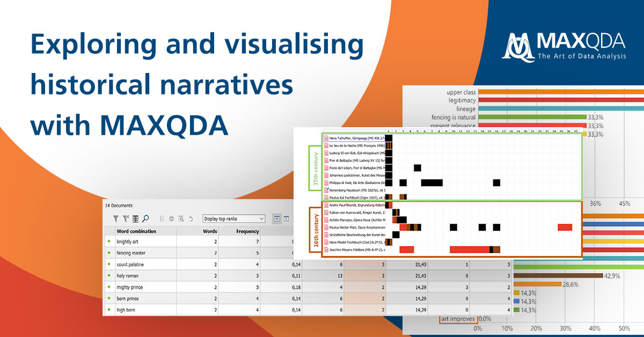Viewport: 644px width, 337px height.
Task: Toggle the highlighted table view button
Action: click(x=277, y=218)
